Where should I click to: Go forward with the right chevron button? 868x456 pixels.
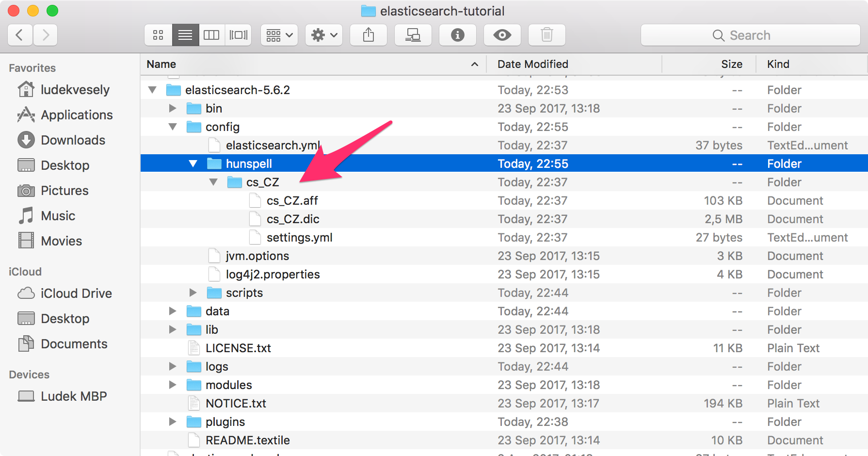(46, 35)
